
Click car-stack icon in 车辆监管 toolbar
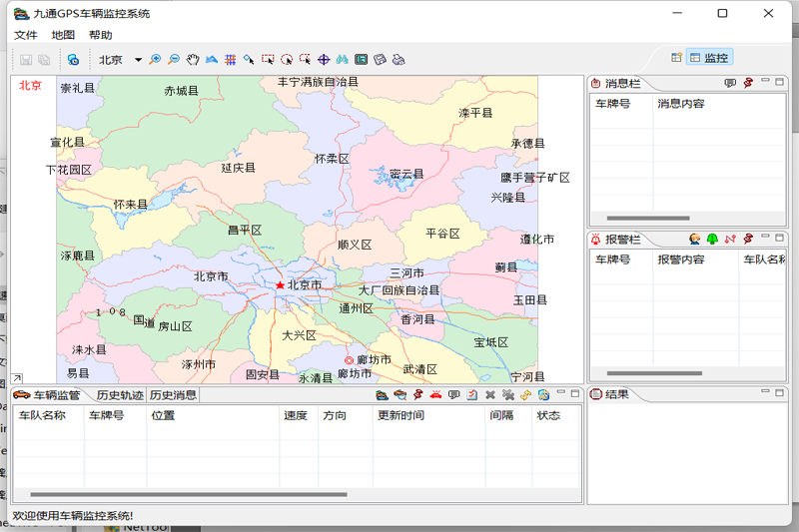point(382,394)
